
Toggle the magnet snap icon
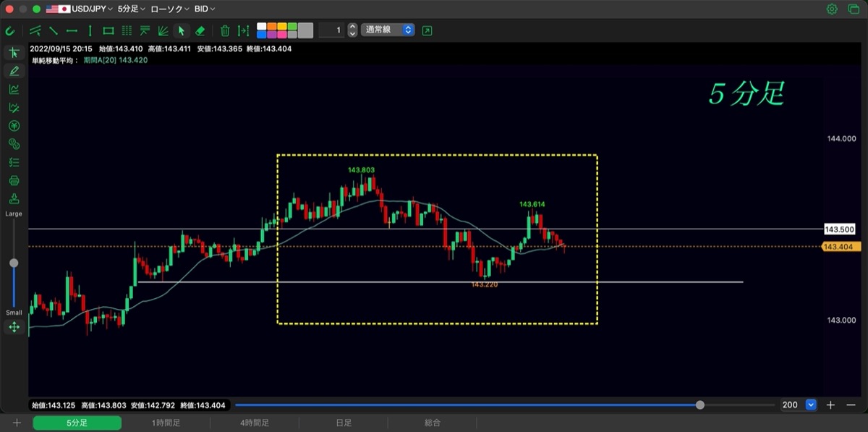click(10, 30)
